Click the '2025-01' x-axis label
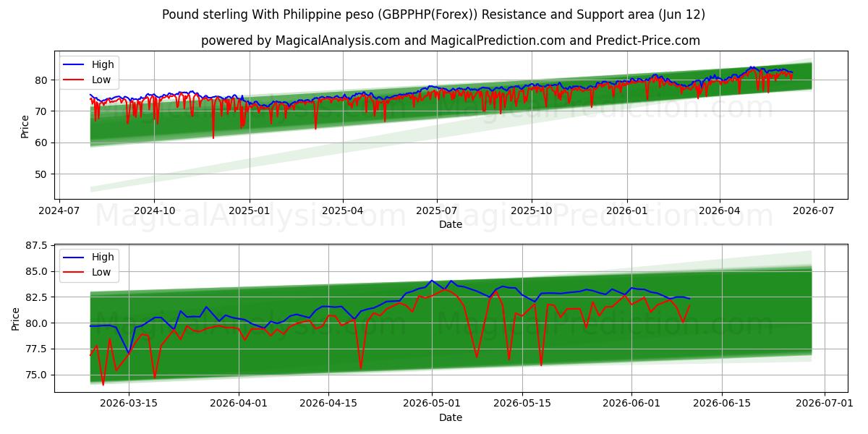This screenshot has width=868, height=434. [x=250, y=210]
